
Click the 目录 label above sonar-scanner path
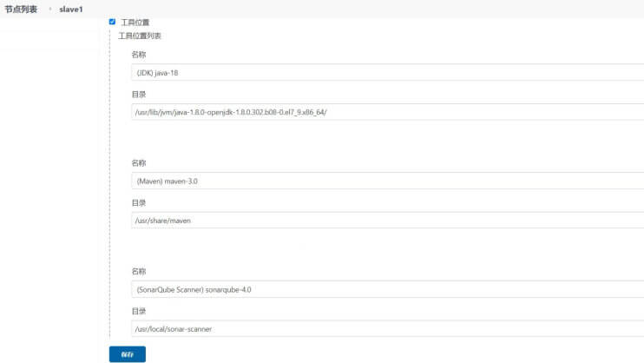[x=139, y=311]
